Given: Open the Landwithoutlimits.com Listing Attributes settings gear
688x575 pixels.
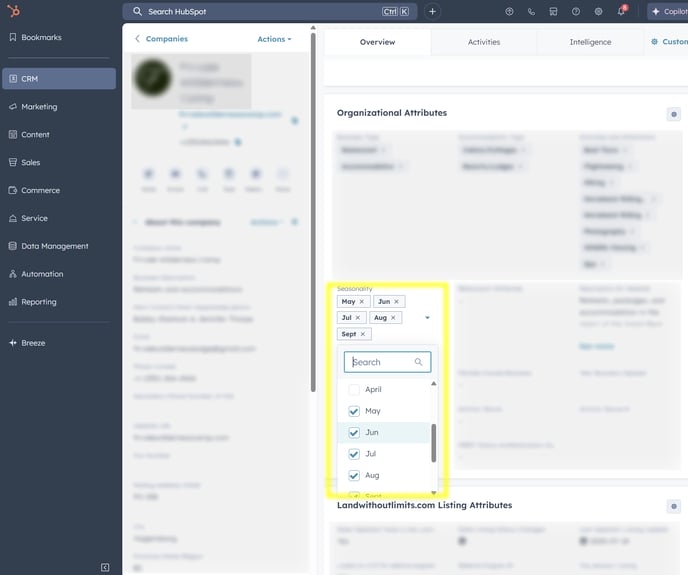Looking at the screenshot, I should (x=674, y=507).
